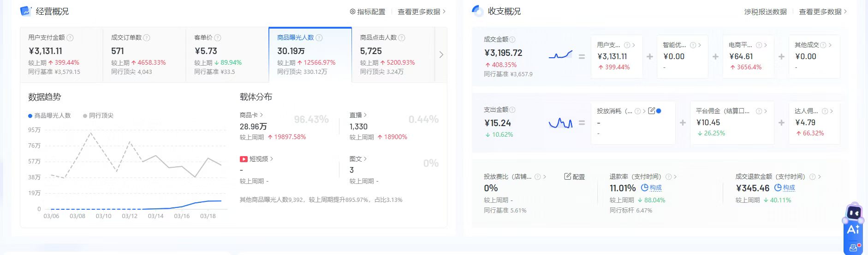This screenshot has height=255, width=868.
Task: Click help icon in 投放消耗 card
Action: click(x=638, y=111)
